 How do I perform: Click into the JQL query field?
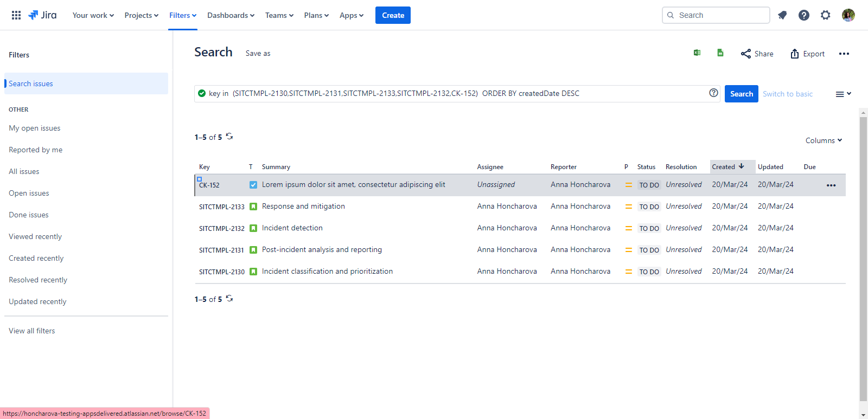click(457, 94)
